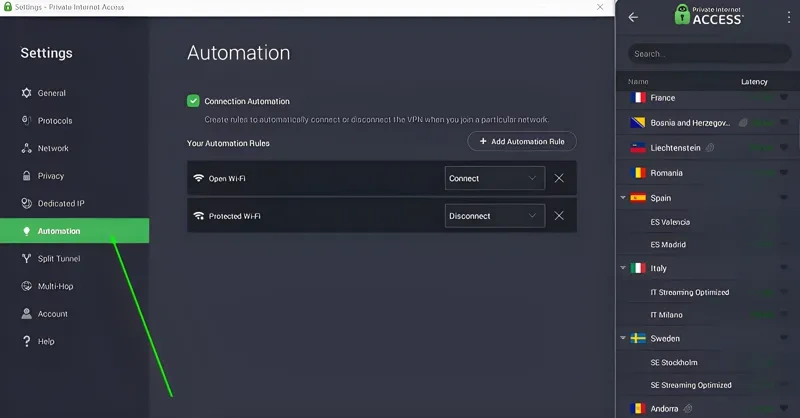The height and width of the screenshot is (418, 800).
Task: Delete the Open Wi-Fi rule with X
Action: coord(559,178)
